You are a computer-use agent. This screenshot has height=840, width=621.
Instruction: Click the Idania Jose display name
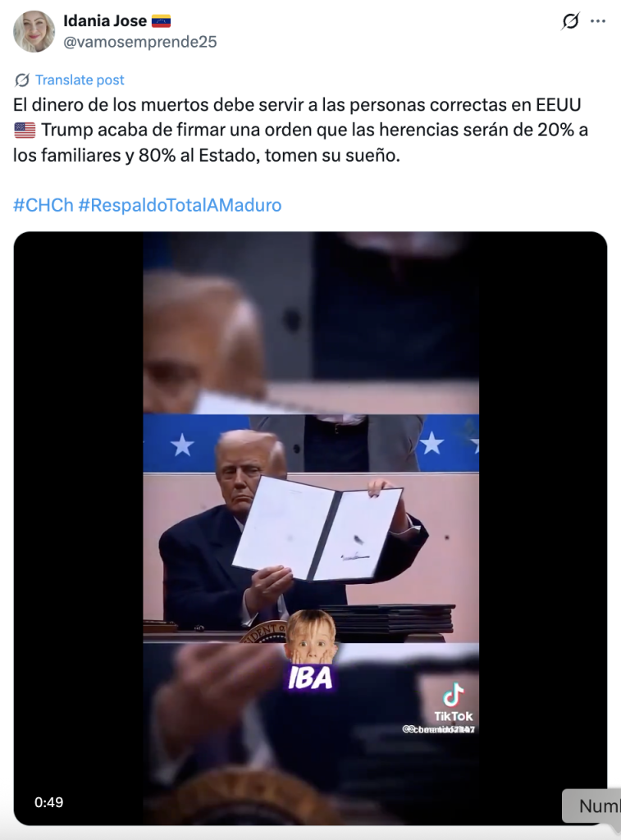tap(105, 21)
